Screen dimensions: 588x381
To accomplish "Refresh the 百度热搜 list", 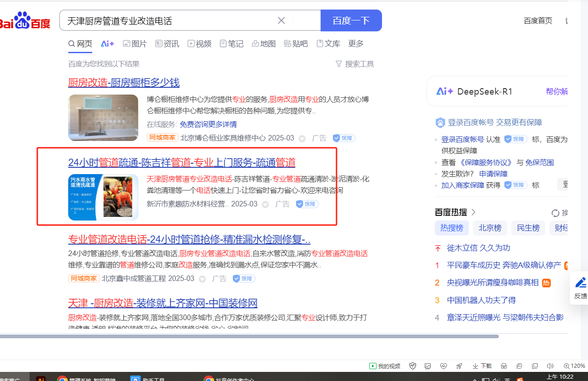I will click(x=555, y=213).
